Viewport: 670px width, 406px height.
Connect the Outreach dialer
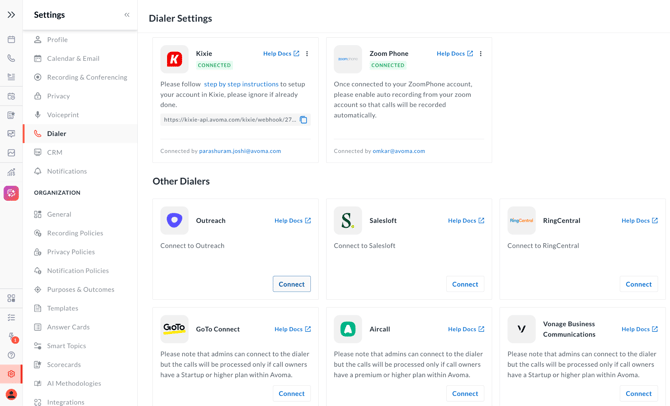pyautogui.click(x=292, y=284)
